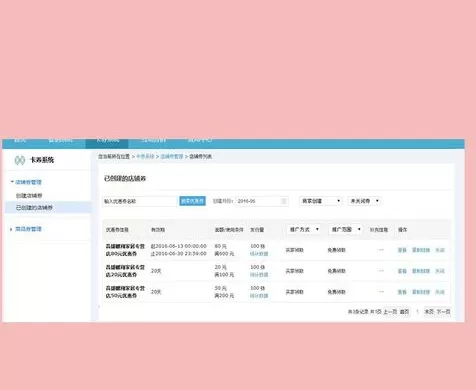Click 关闭 for the 60元 coupon

tap(440, 250)
